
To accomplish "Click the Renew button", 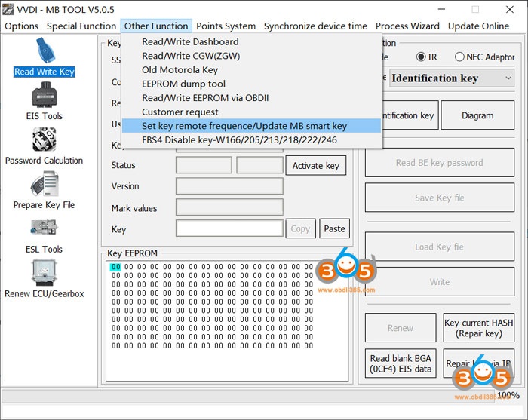I will click(x=401, y=328).
